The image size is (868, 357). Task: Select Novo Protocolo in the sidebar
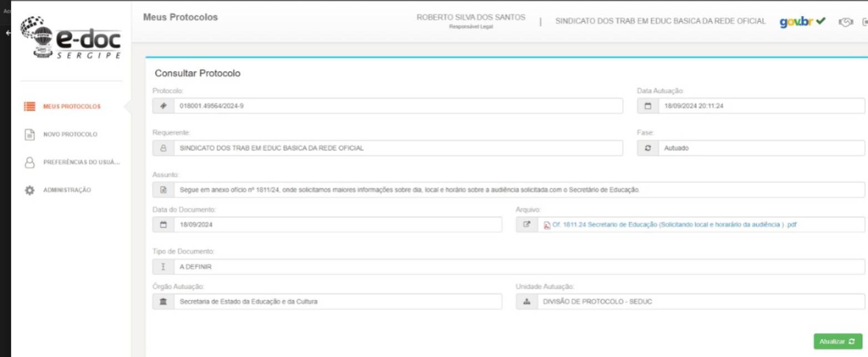(x=71, y=134)
